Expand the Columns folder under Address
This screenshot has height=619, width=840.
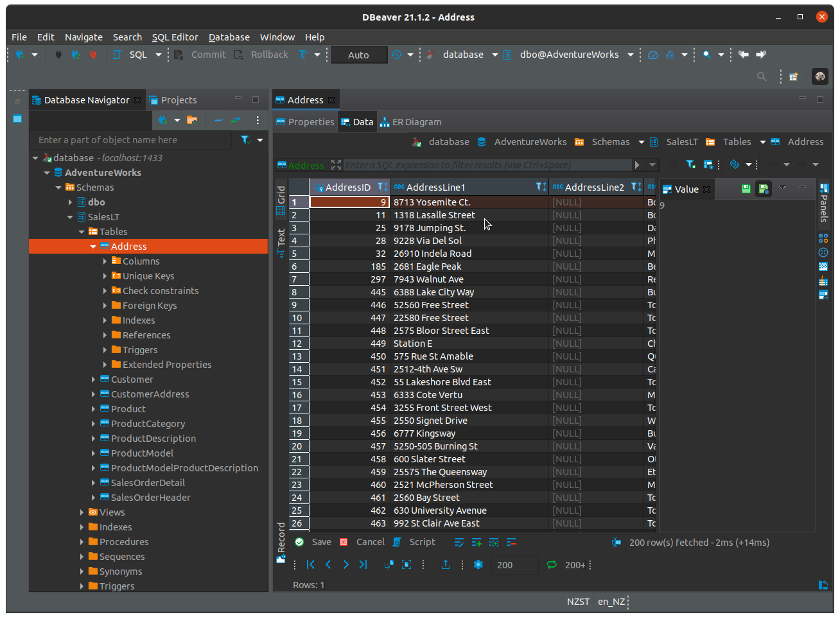click(x=105, y=261)
